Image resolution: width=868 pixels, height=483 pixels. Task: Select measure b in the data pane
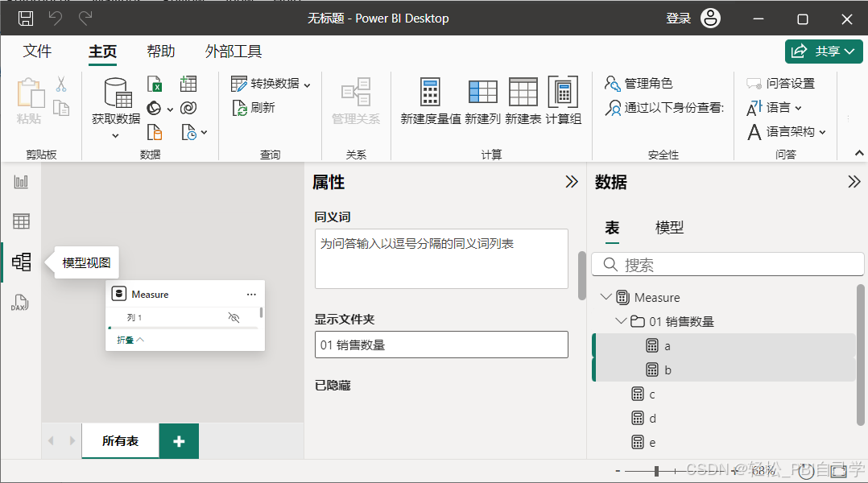click(x=724, y=369)
